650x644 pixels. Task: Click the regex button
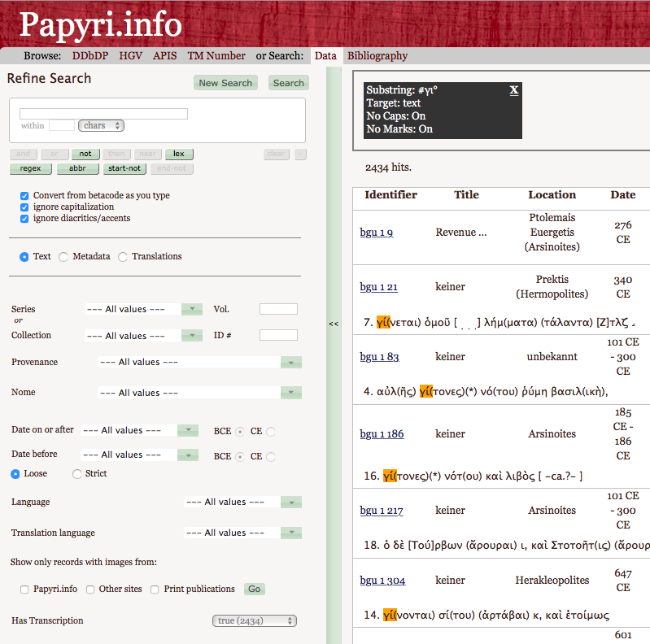[31, 168]
